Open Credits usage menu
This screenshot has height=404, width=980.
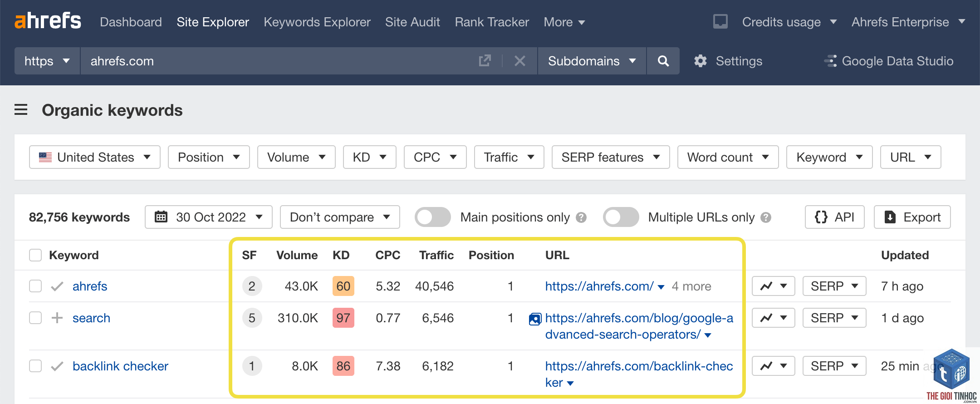click(x=789, y=22)
